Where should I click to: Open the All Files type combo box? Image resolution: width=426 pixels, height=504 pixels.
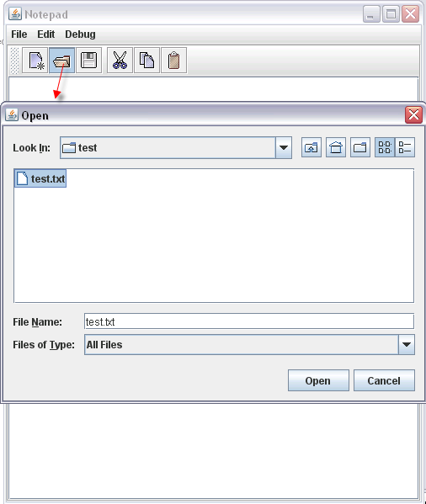[249, 345]
